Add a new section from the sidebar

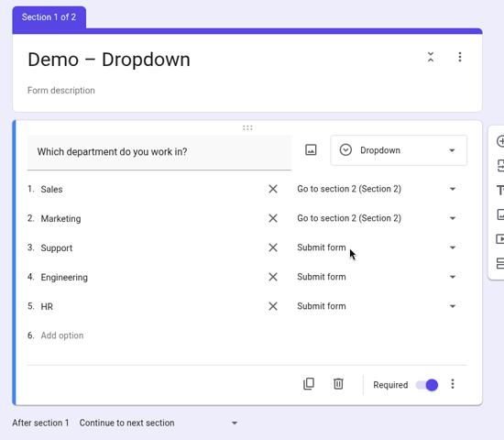click(500, 263)
